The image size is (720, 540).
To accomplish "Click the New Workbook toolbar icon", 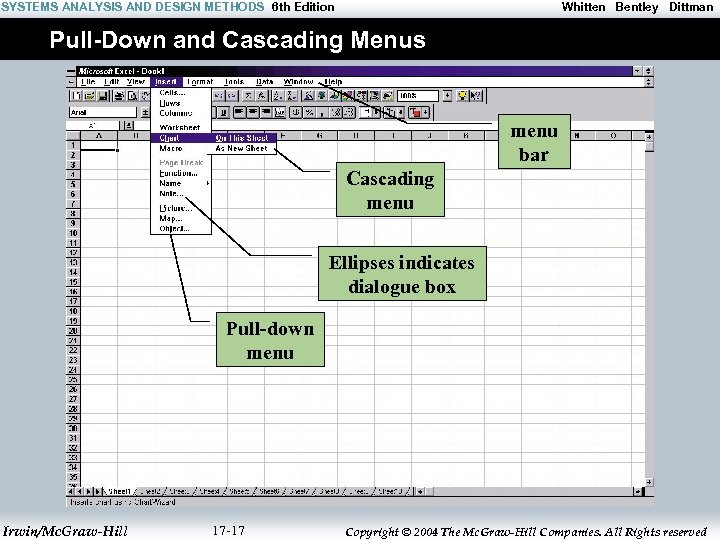I will [76, 96].
